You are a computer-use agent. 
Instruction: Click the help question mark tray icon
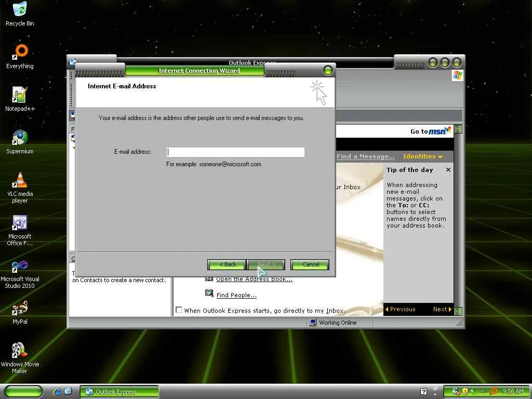(423, 392)
